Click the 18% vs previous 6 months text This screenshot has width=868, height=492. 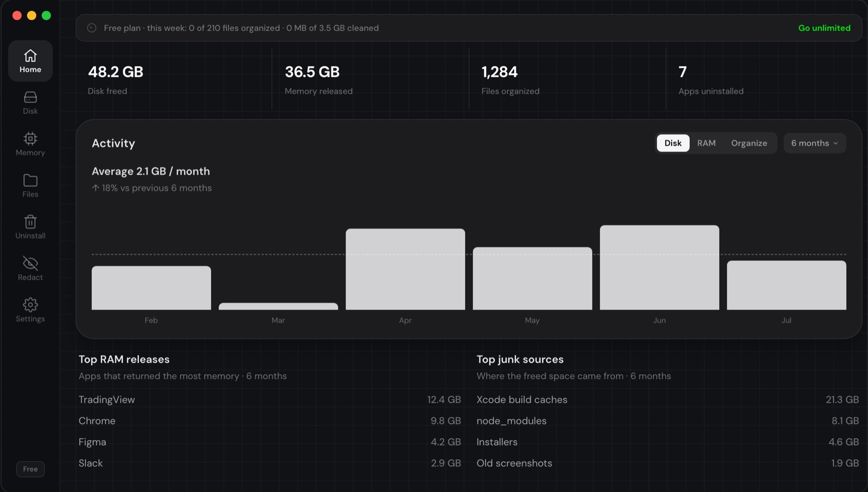(152, 188)
